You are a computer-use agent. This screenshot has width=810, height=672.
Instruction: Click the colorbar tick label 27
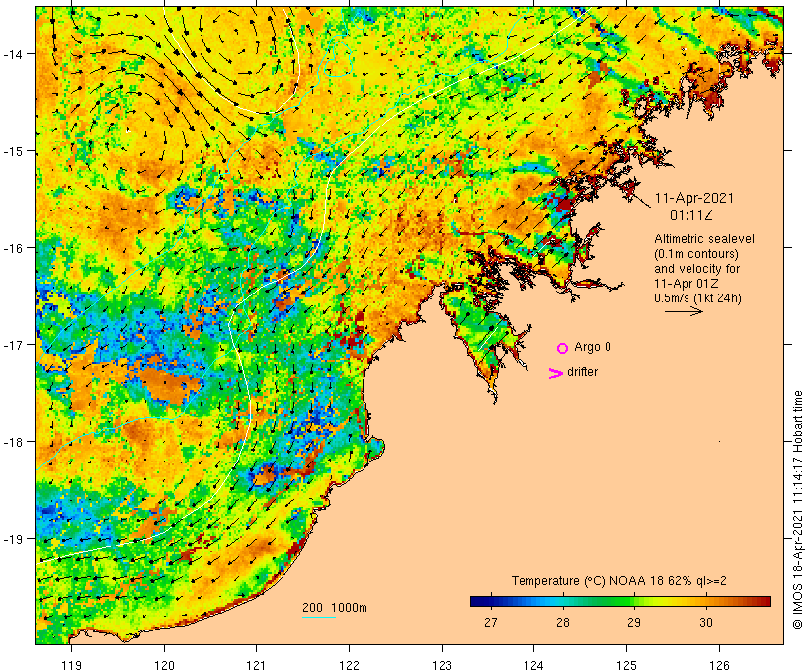point(491,623)
